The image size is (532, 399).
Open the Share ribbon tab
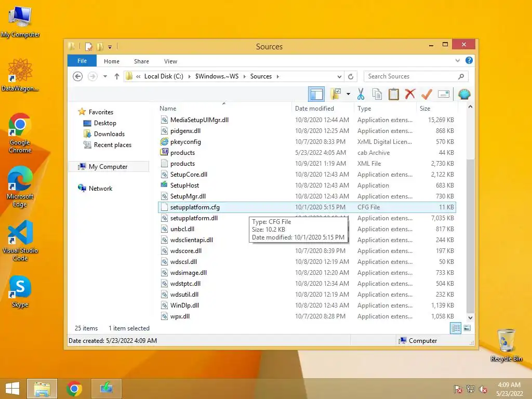coord(141,61)
